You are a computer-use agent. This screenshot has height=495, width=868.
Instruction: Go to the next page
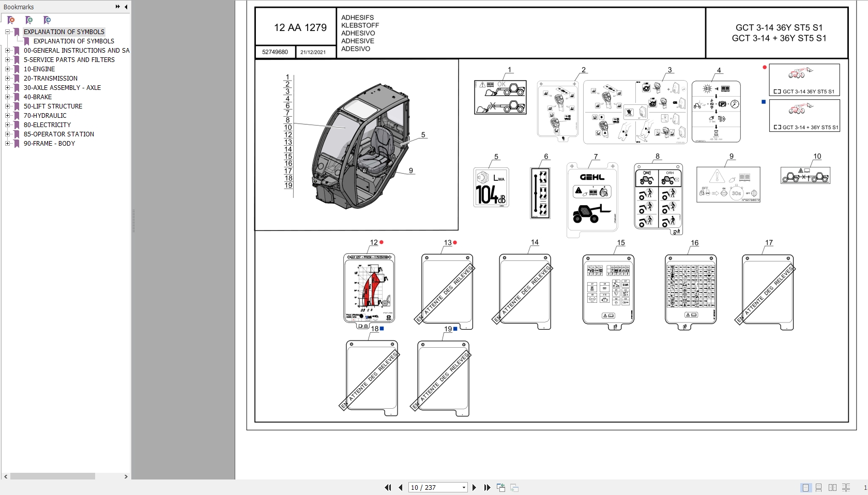[474, 487]
